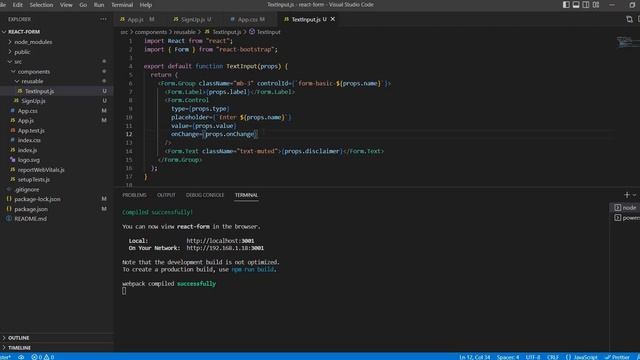Open package-lock.json file
Screen dimensions: 640x360
pos(57,199)
